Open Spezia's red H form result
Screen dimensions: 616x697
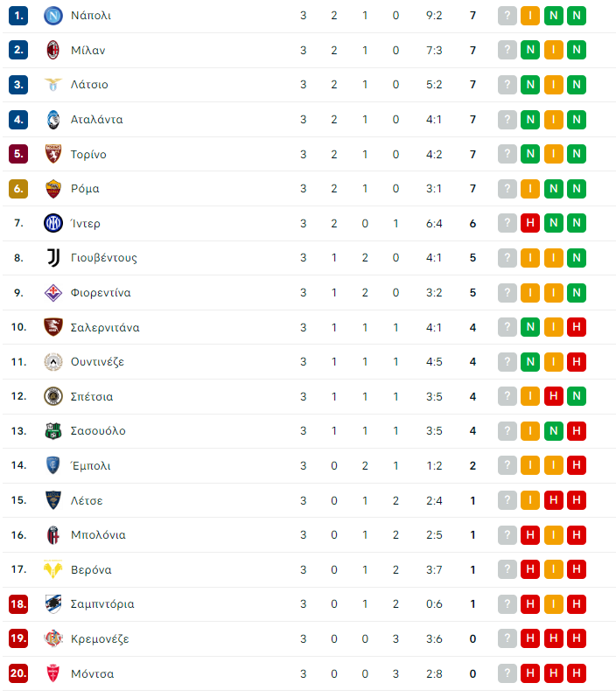553,396
